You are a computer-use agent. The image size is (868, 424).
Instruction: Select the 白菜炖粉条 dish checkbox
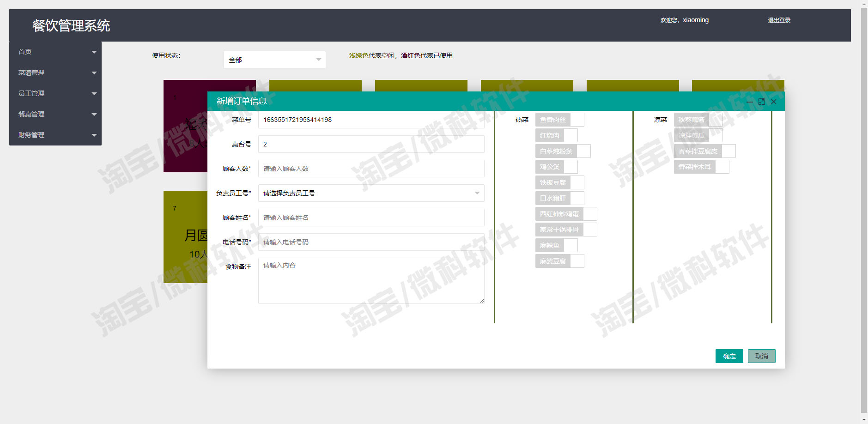(x=563, y=151)
